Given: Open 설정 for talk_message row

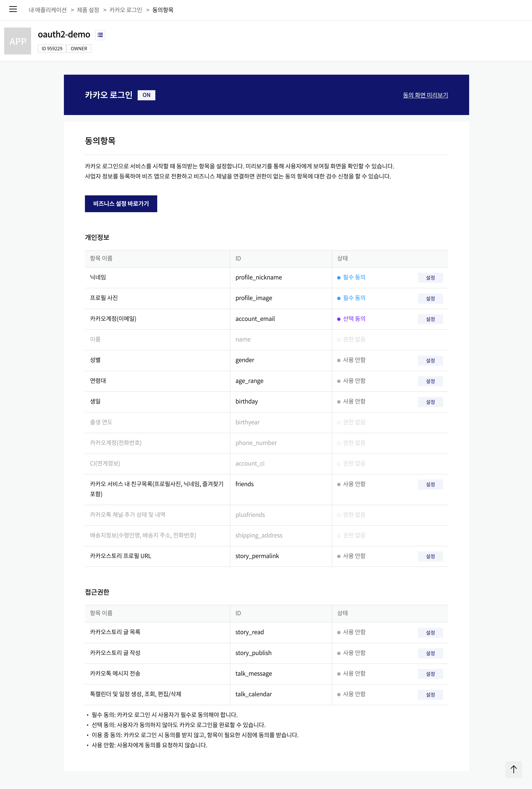Looking at the screenshot, I should point(430,674).
